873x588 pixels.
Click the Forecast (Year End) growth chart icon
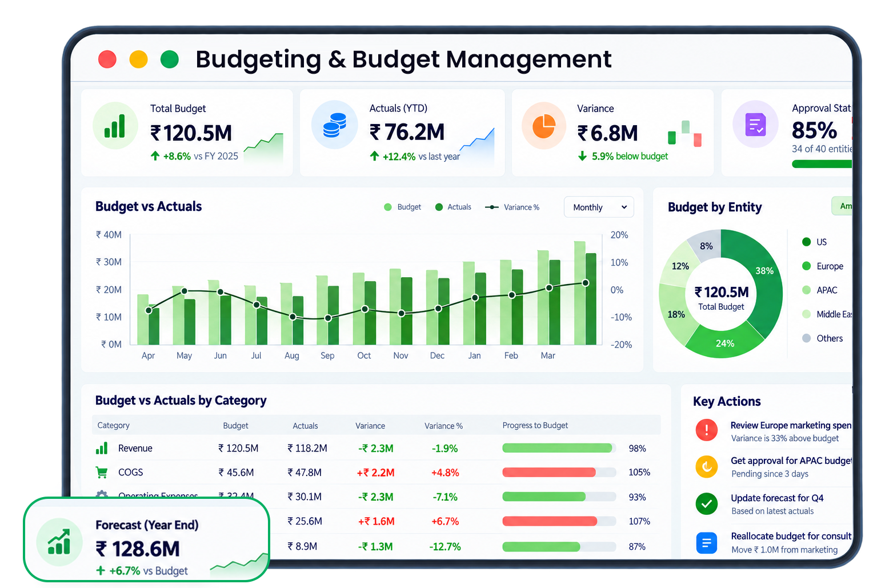(59, 542)
